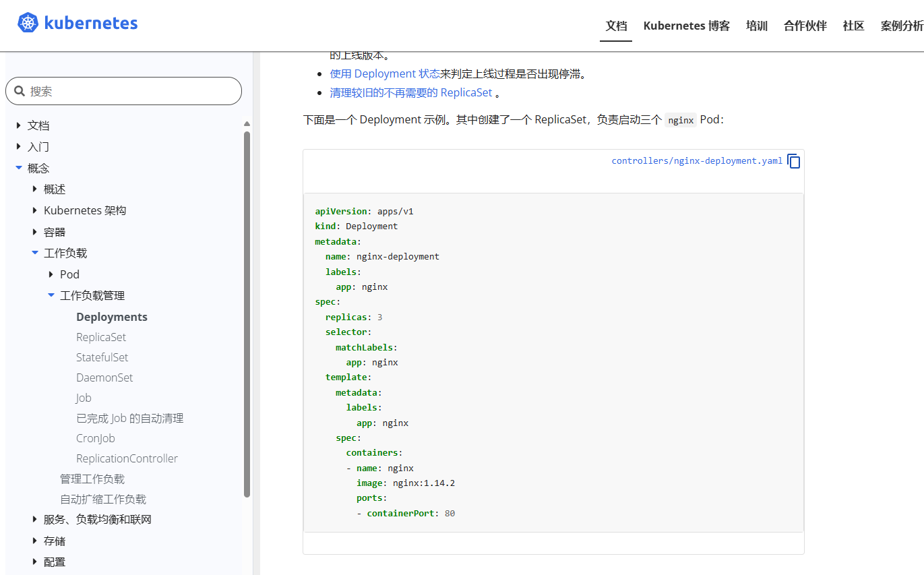Screen dimensions: 924x575
Task: Open ReplicaSet sidebar page
Action: tap(101, 337)
